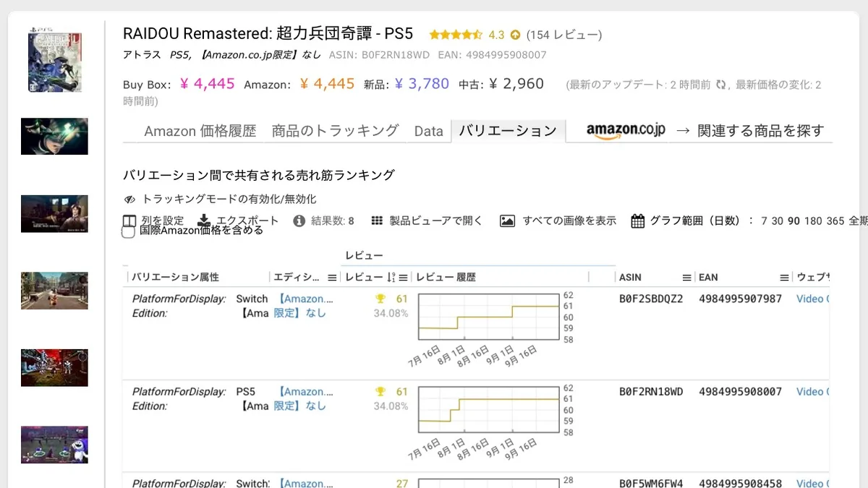Open 製品ビューアで開く grid icon
This screenshot has width=868, height=488.
(x=377, y=221)
